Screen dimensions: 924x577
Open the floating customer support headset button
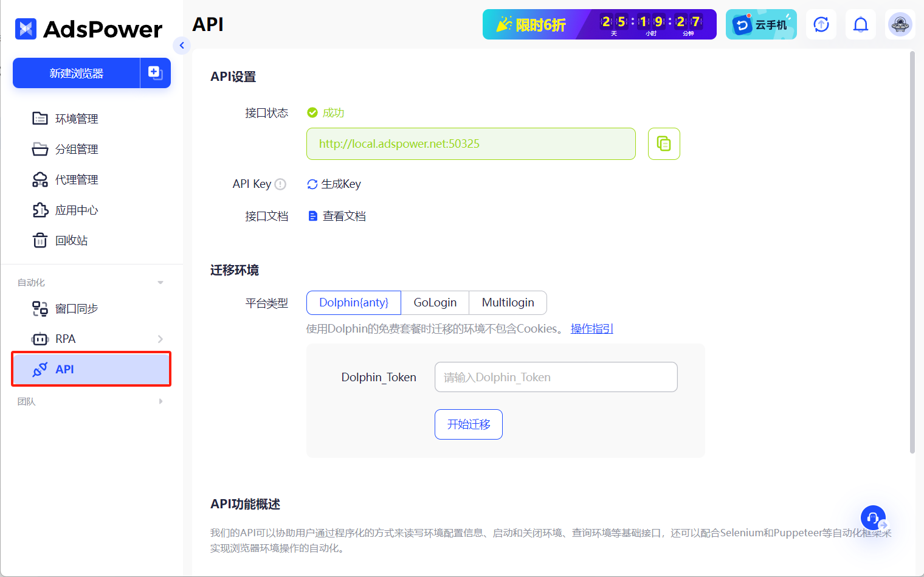873,517
